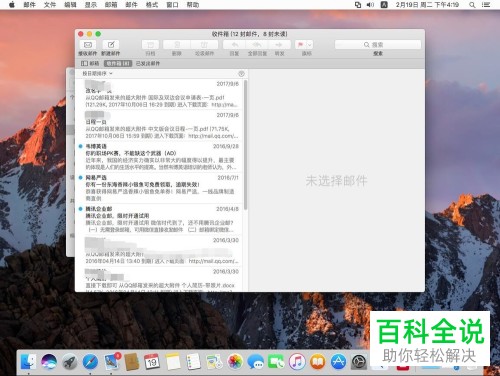Open the unread message dated 2016/9/28
This screenshot has width=500, height=376.
pyautogui.click(x=161, y=157)
